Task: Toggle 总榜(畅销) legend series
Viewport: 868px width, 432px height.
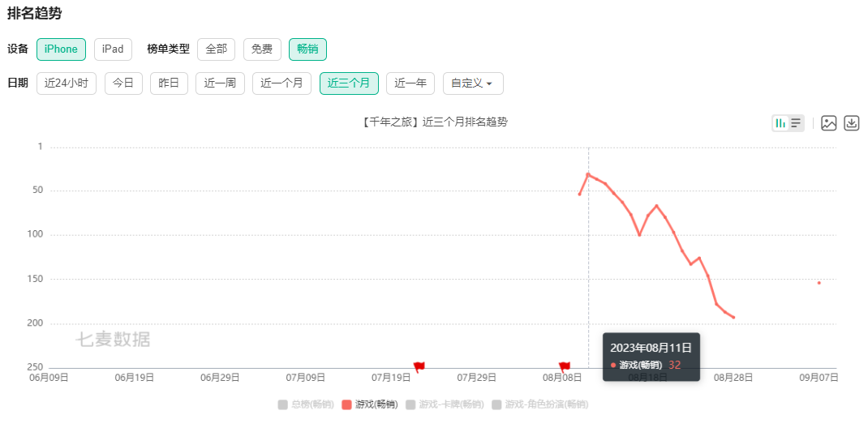Action: point(306,404)
